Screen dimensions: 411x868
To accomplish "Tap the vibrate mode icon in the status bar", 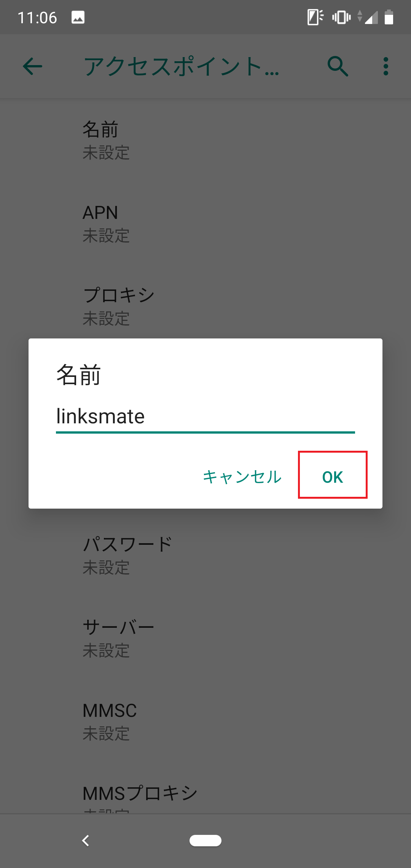I will (x=341, y=17).
